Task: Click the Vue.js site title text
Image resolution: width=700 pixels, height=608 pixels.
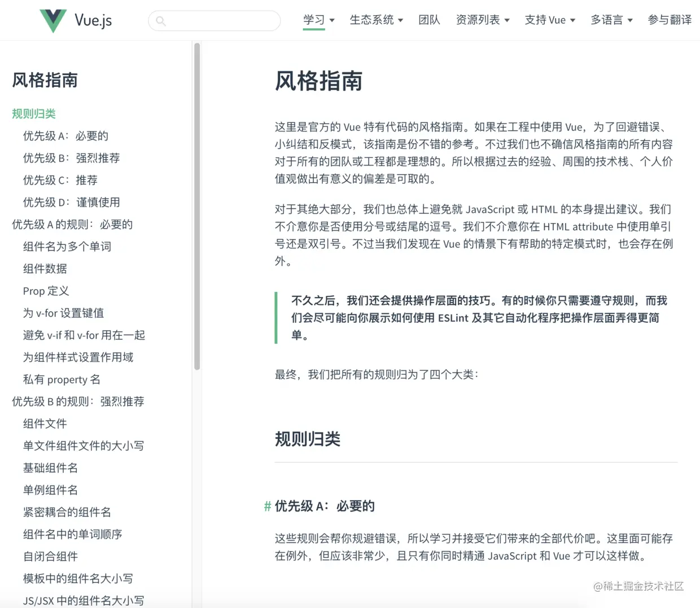Action: [x=93, y=21]
